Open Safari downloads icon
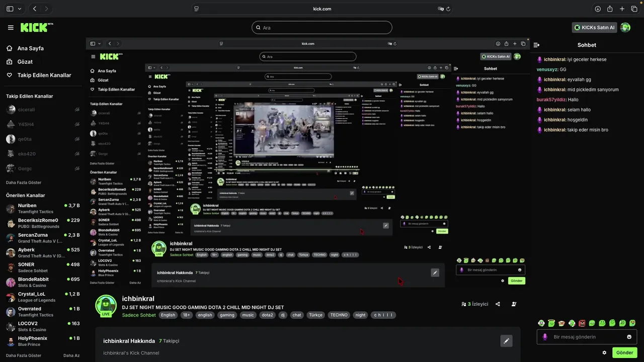Image resolution: width=644 pixels, height=362 pixels. click(598, 9)
